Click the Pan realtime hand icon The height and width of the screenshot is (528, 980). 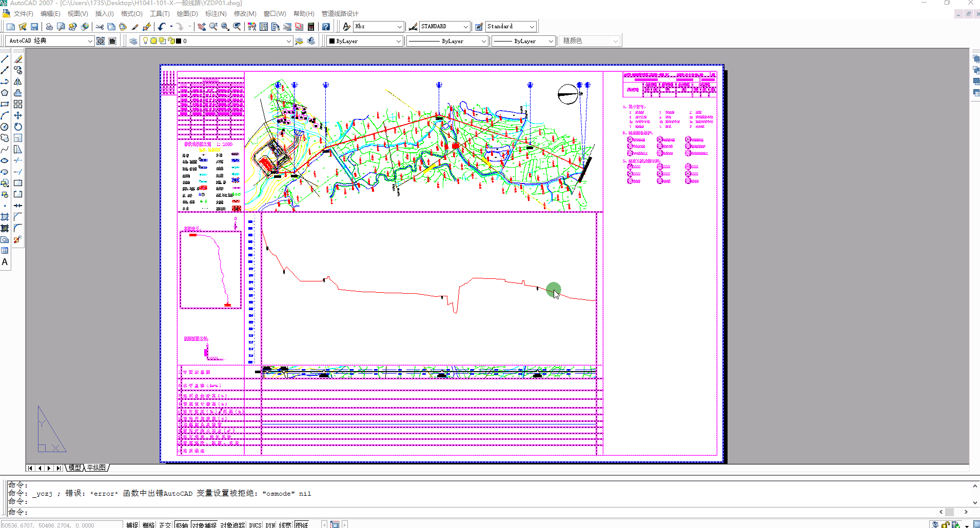coord(202,27)
